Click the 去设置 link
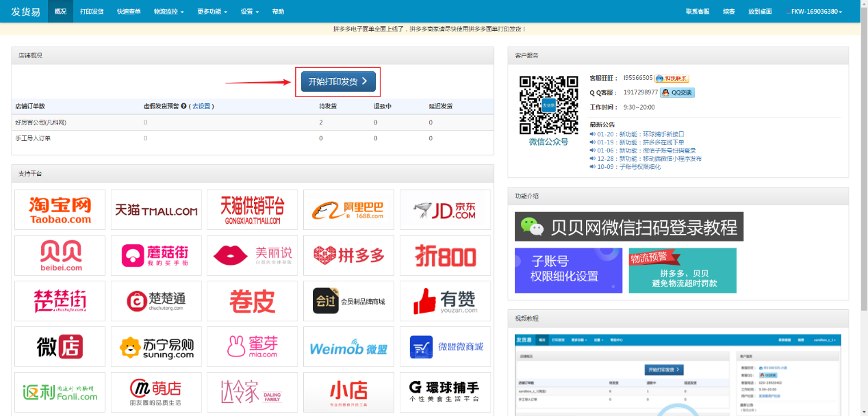The width and height of the screenshot is (868, 416). coord(201,107)
